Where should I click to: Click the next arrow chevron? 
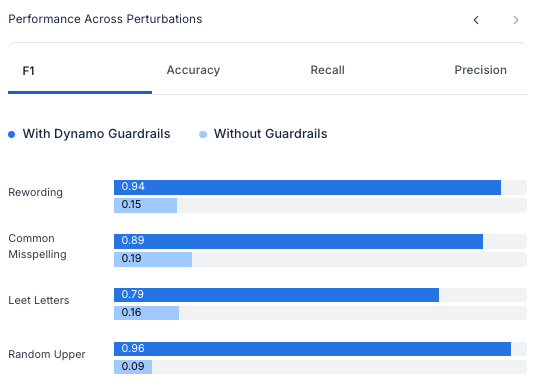(x=516, y=20)
